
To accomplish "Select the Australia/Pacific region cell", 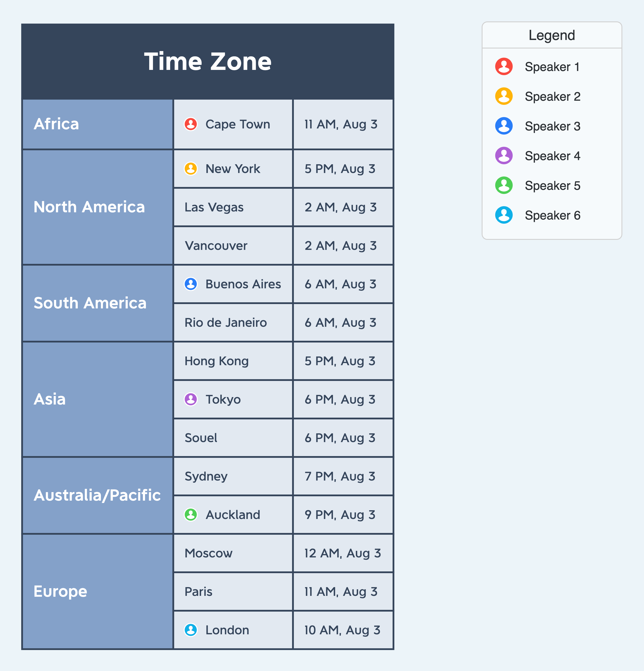I will click(x=98, y=495).
